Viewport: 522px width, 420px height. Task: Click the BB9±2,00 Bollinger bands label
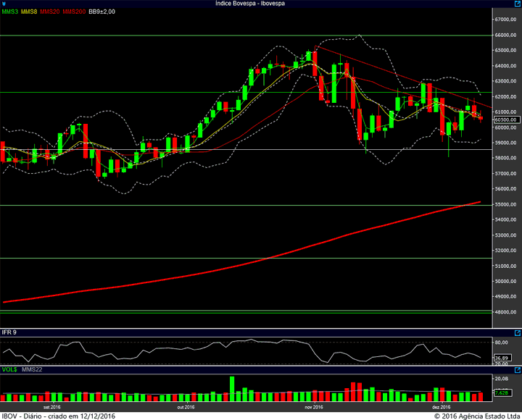[x=102, y=12]
